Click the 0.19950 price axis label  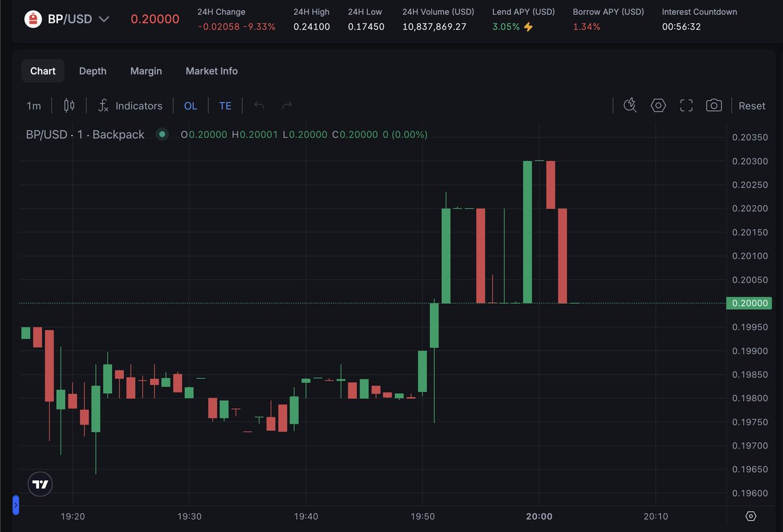[749, 327]
